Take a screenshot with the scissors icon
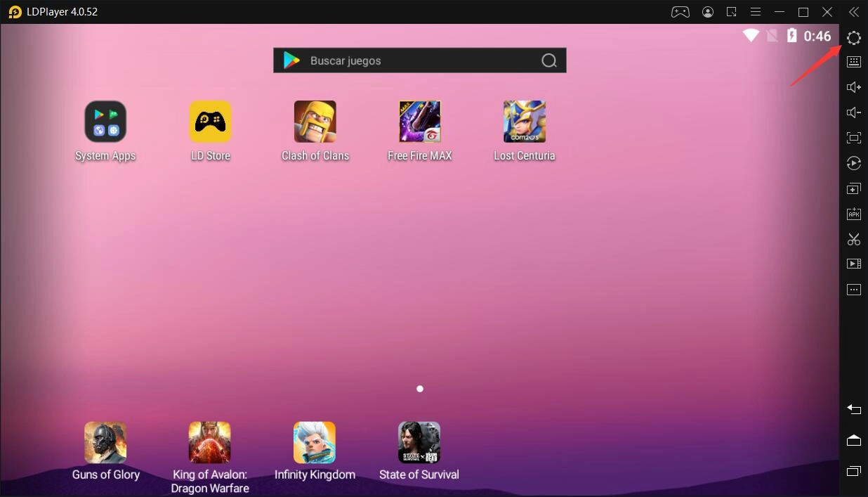This screenshot has width=868, height=497. 853,239
